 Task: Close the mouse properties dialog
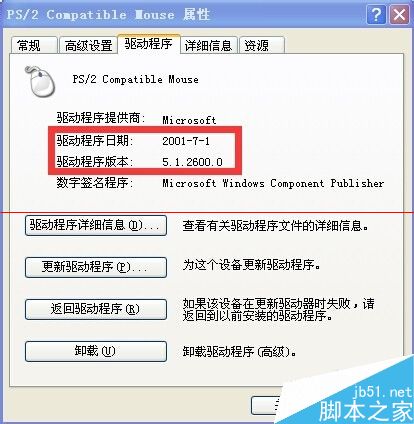click(399, 14)
